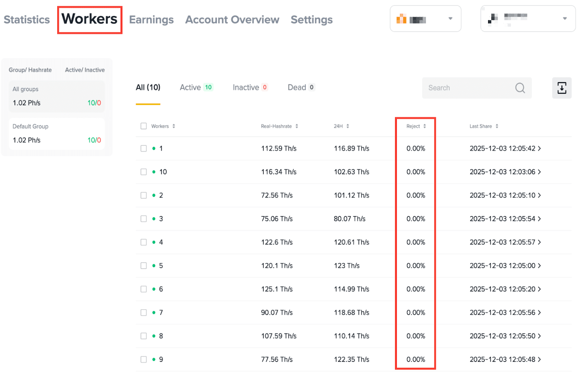Sort by the Reject column arrows
Image resolution: width=588 pixels, height=373 pixels.
point(424,126)
